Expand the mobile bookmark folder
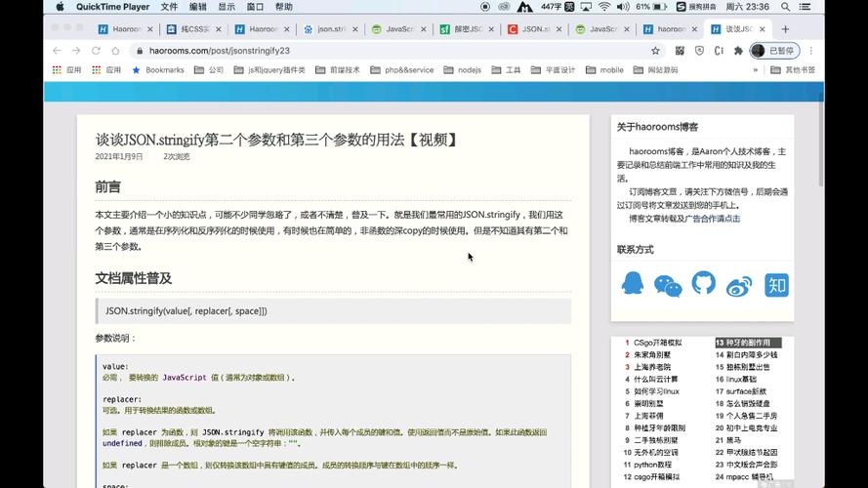868x488 pixels. point(604,69)
